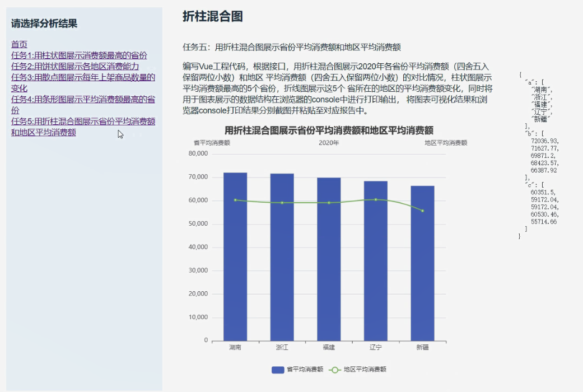Click the 省平均消费额 legend text
Screen dimensions: 583x392
[x=305, y=370]
